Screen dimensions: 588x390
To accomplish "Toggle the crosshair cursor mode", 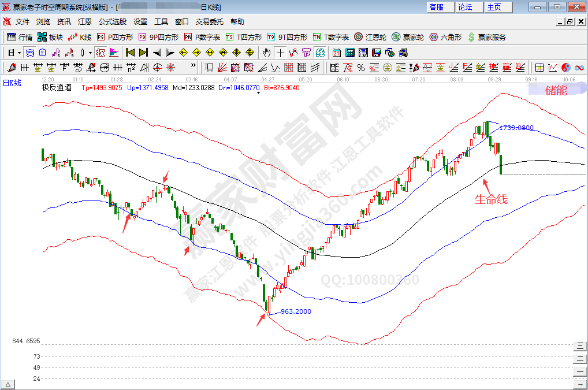I will pos(280,53).
